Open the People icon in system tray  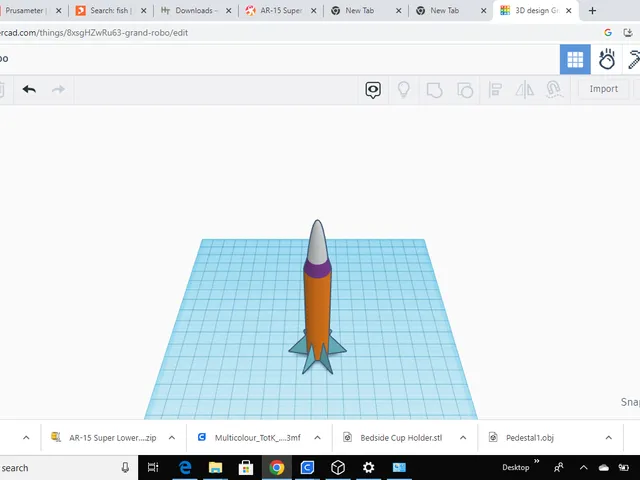pos(559,467)
